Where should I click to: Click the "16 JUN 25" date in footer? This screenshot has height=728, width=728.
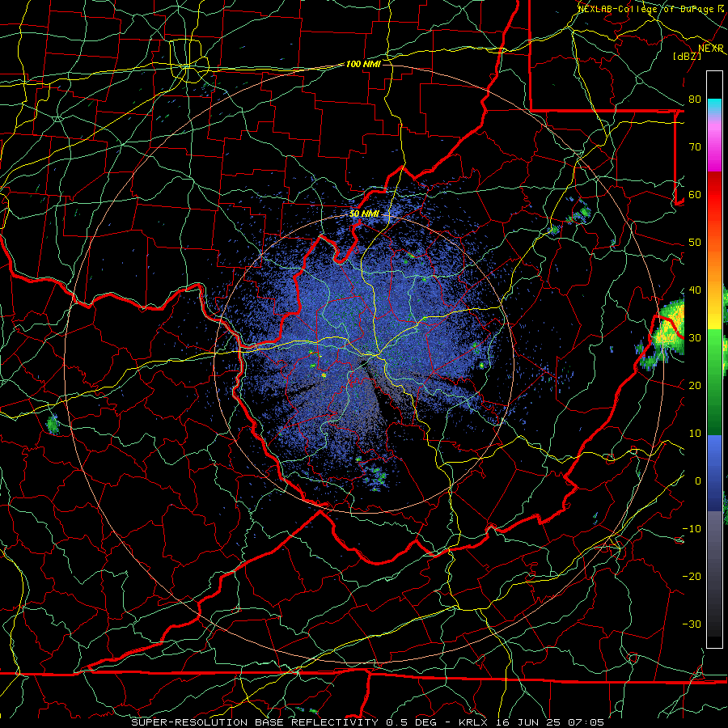point(528,722)
